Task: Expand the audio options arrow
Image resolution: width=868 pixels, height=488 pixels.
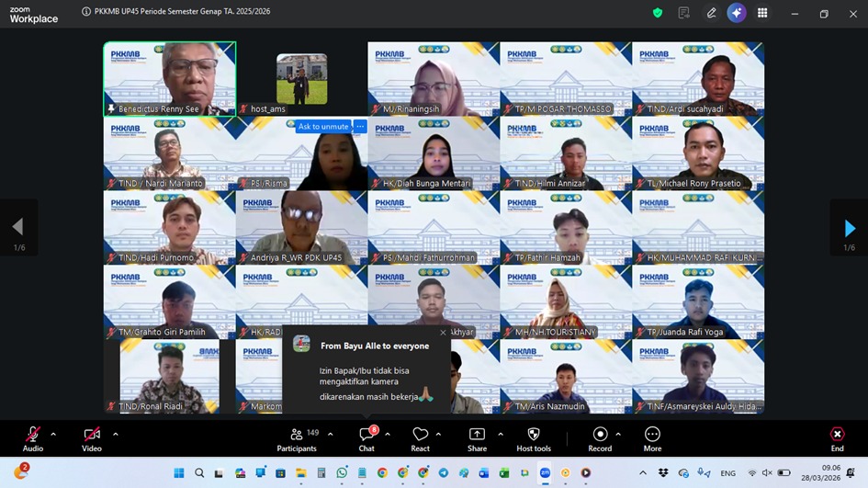Action: click(x=53, y=434)
